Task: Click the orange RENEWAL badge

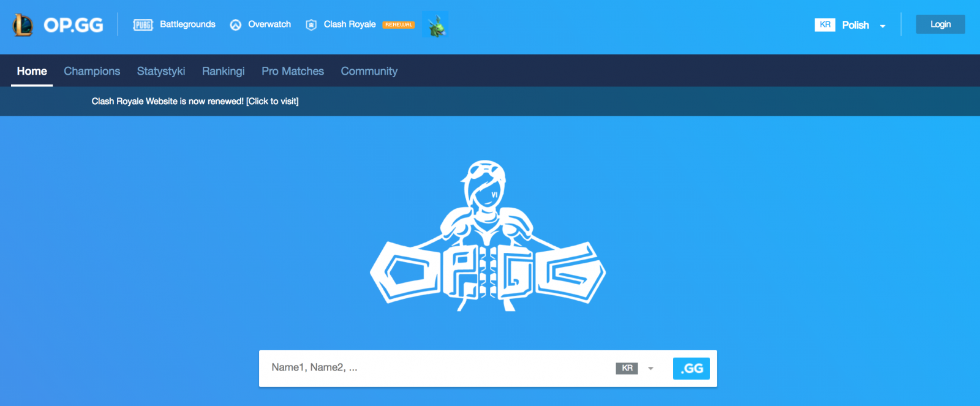Action: [x=399, y=25]
